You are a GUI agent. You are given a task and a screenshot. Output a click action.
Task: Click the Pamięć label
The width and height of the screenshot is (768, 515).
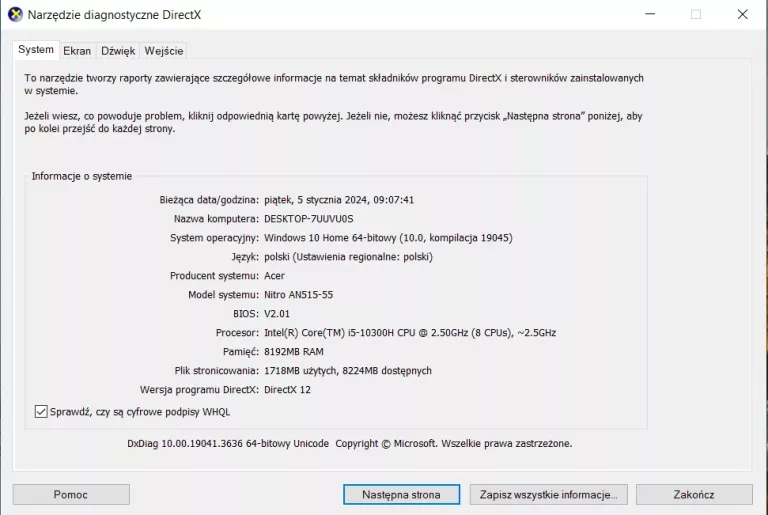pyautogui.click(x=240, y=352)
